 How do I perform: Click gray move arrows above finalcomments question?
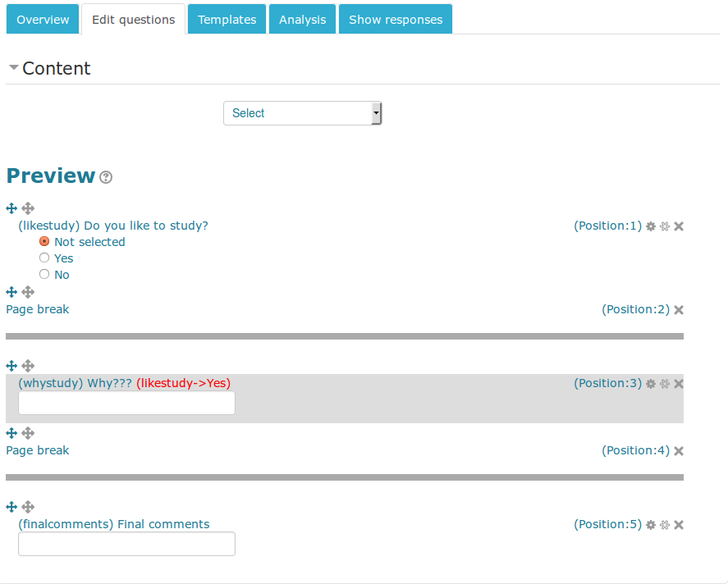coord(28,507)
